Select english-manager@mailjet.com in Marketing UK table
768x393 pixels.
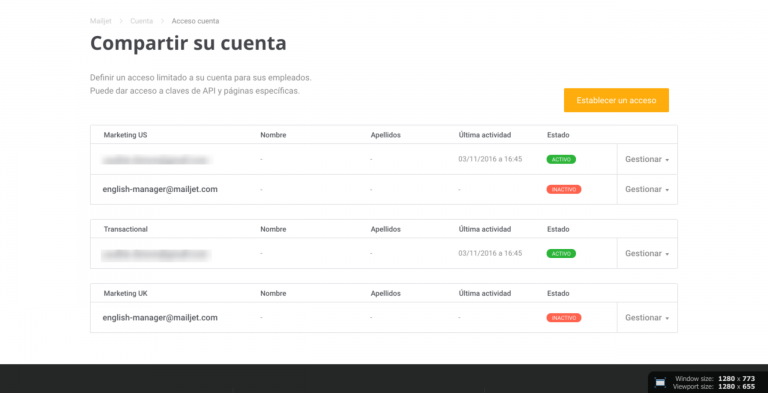[160, 318]
